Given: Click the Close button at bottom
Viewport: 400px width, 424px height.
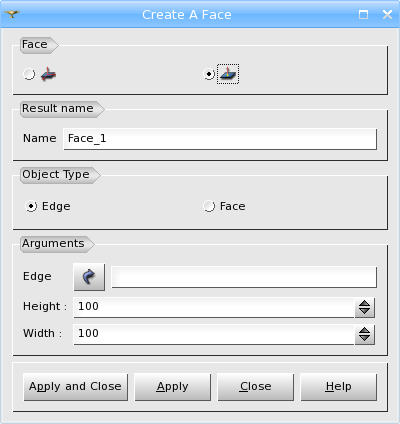Looking at the screenshot, I should tap(256, 387).
